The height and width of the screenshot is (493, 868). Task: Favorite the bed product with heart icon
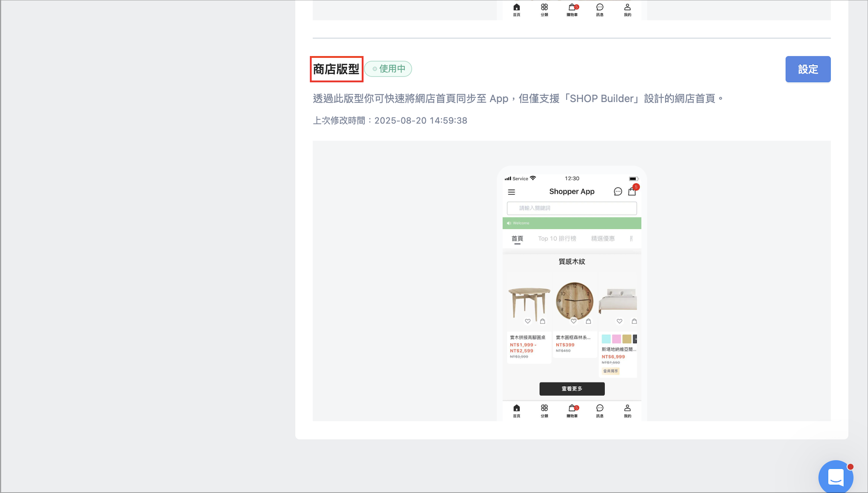[619, 321]
